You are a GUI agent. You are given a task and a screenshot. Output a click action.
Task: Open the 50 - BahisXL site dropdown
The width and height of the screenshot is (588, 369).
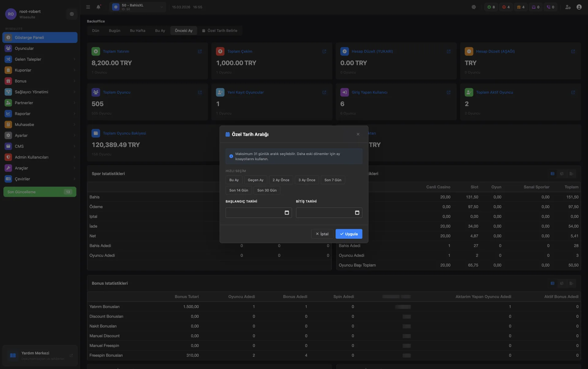(x=138, y=7)
